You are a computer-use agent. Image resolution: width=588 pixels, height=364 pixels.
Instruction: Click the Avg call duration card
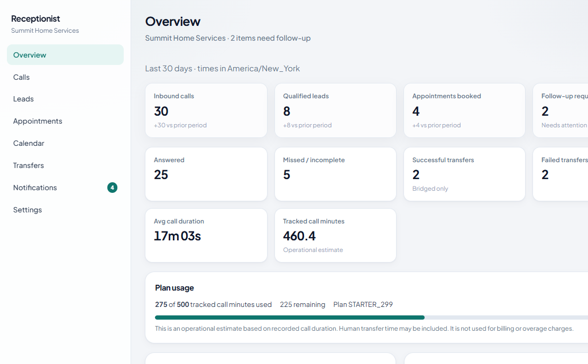(206, 236)
